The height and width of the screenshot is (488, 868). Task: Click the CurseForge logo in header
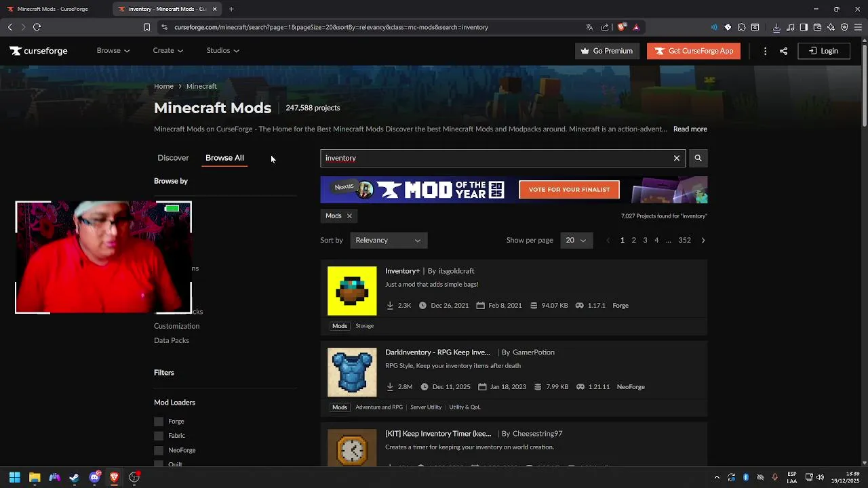point(39,51)
